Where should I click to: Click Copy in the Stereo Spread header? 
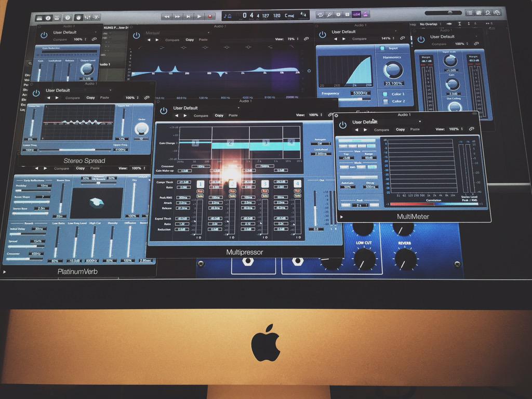pos(90,98)
